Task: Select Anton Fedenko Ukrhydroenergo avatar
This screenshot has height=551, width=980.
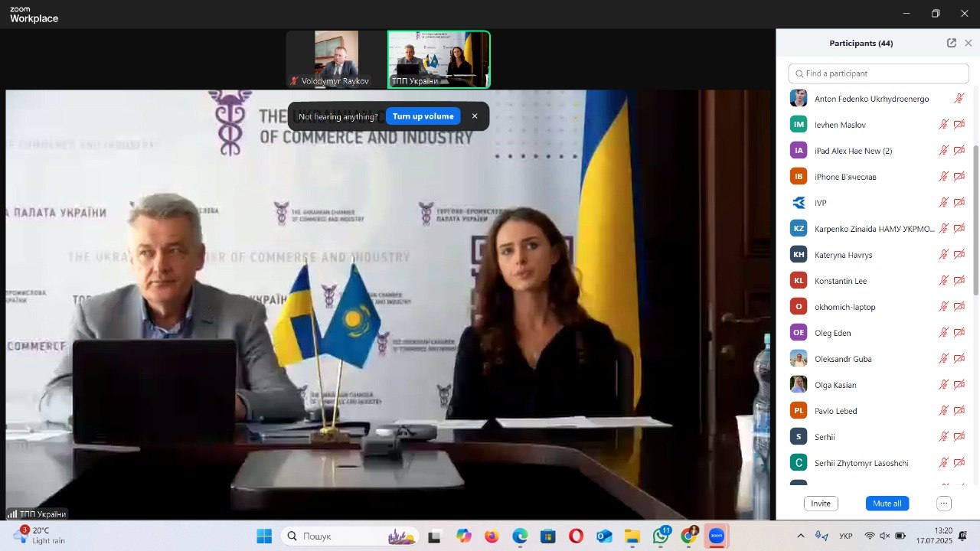Action: [799, 99]
